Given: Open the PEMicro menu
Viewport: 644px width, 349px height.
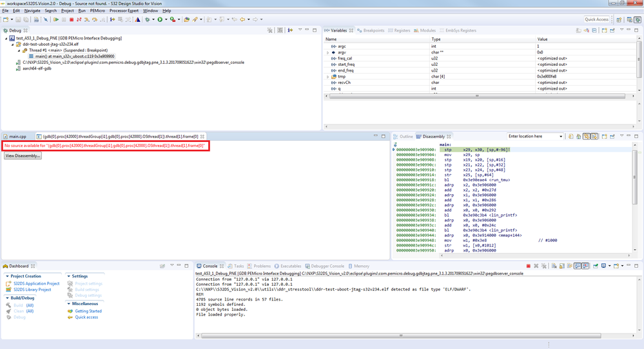Looking at the screenshot, I should pyautogui.click(x=97, y=11).
